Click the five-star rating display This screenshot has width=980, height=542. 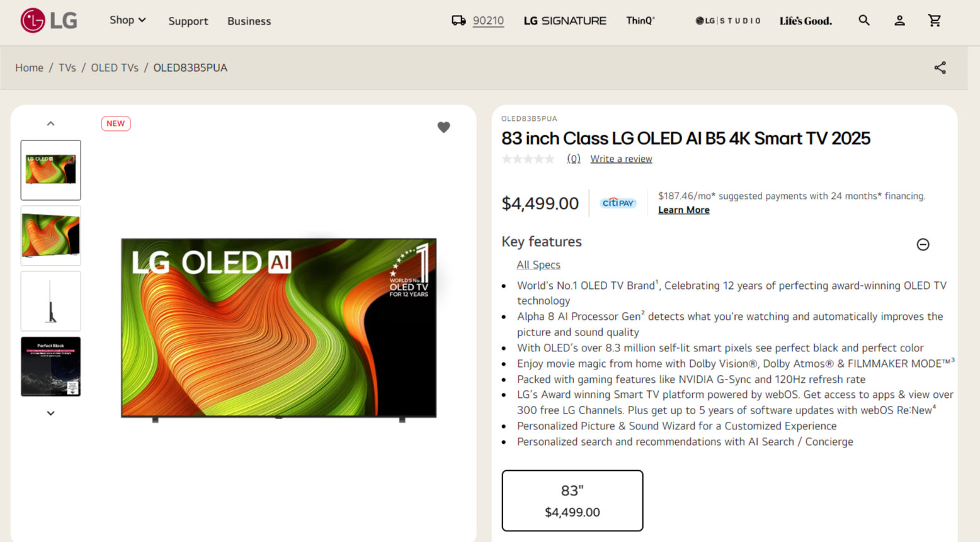(x=528, y=159)
